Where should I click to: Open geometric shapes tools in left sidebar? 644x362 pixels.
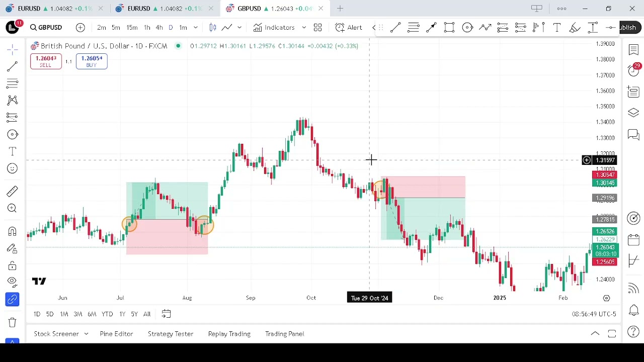coord(12,134)
